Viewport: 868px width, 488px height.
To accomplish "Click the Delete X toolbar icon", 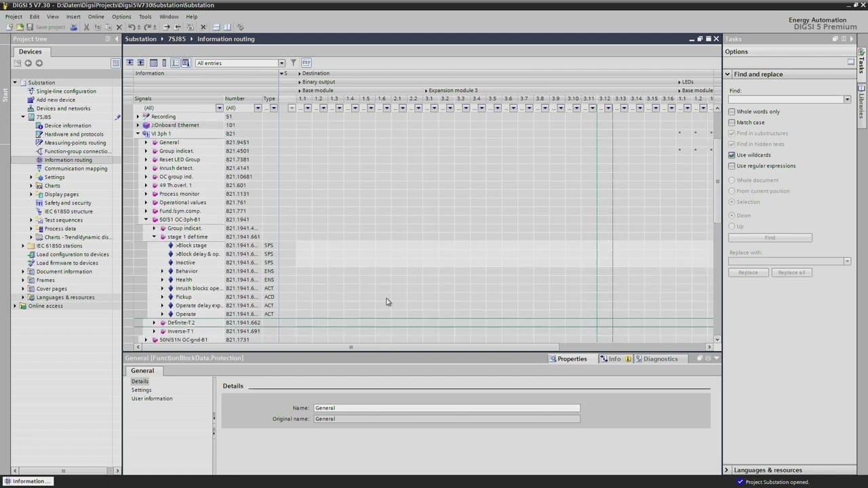I will coord(119,27).
